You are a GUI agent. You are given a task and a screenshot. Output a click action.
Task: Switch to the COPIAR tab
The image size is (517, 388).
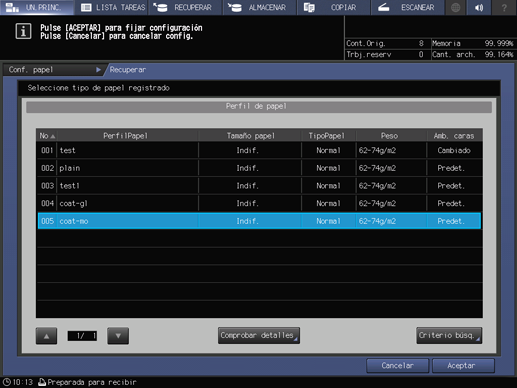pos(333,7)
